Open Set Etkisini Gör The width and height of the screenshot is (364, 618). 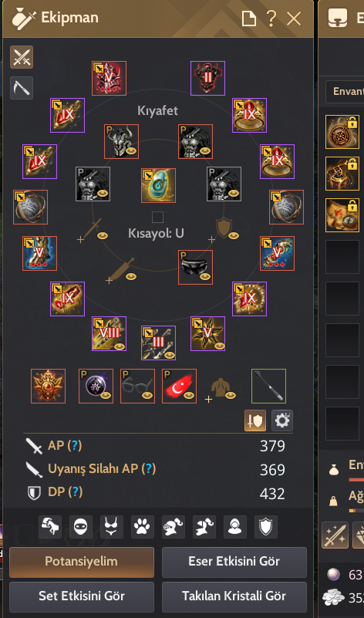coord(82,596)
